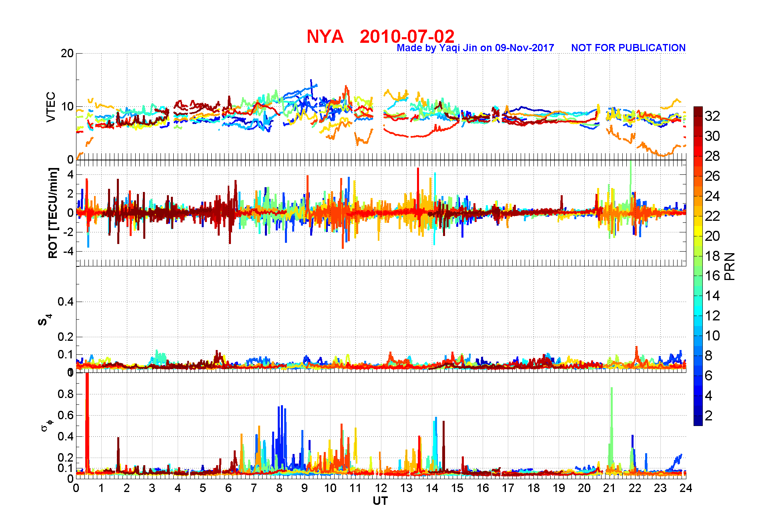Viewport: 762px width, 532px height.
Task: Click the sigma phi y-axis tick 0.8
Action: [66, 394]
